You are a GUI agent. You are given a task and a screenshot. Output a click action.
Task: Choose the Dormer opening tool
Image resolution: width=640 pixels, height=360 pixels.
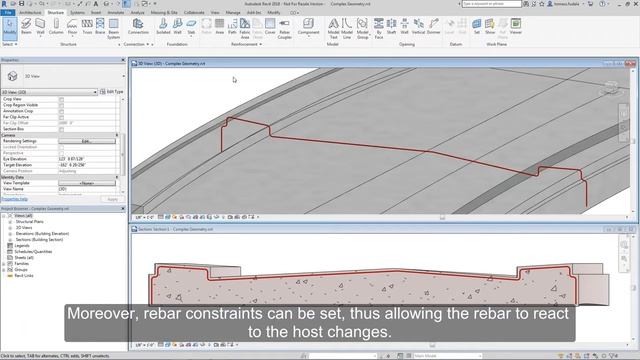[433, 27]
